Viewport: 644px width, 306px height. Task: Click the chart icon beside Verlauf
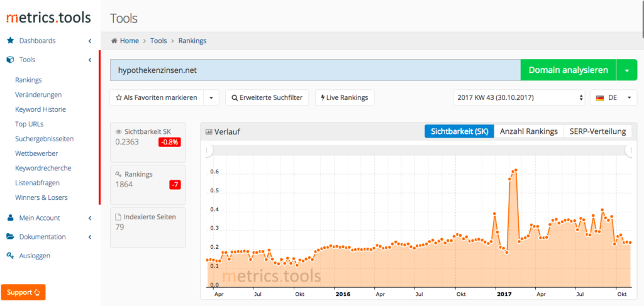click(x=209, y=132)
